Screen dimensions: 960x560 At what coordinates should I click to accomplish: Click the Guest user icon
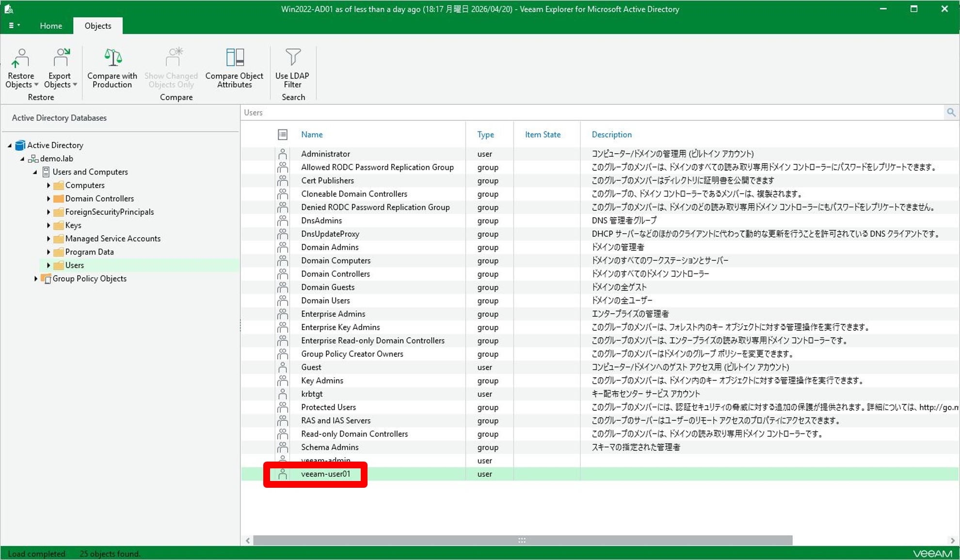pos(283,368)
